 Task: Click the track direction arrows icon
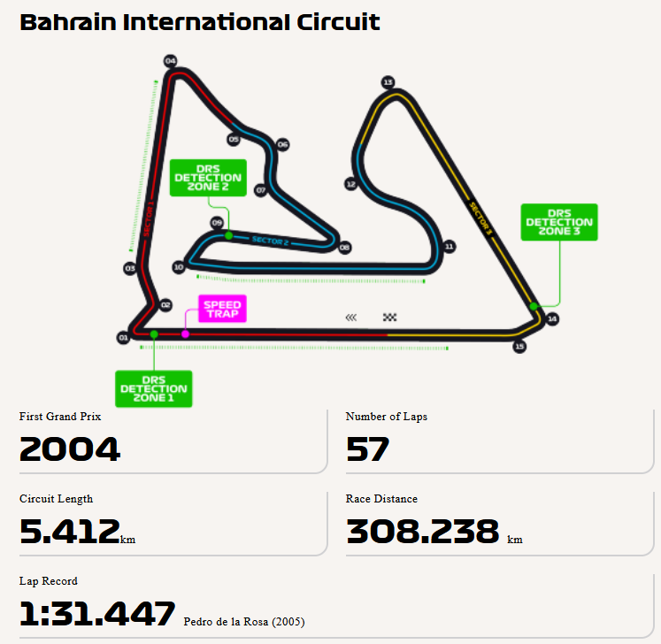(351, 317)
